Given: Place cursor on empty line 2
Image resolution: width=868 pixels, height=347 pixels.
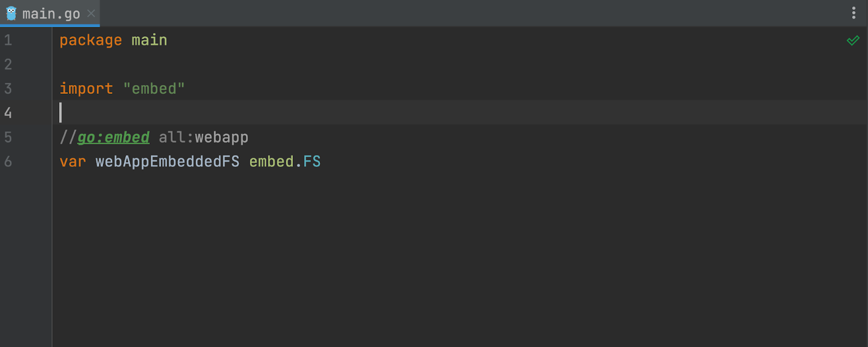Looking at the screenshot, I should [459, 65].
